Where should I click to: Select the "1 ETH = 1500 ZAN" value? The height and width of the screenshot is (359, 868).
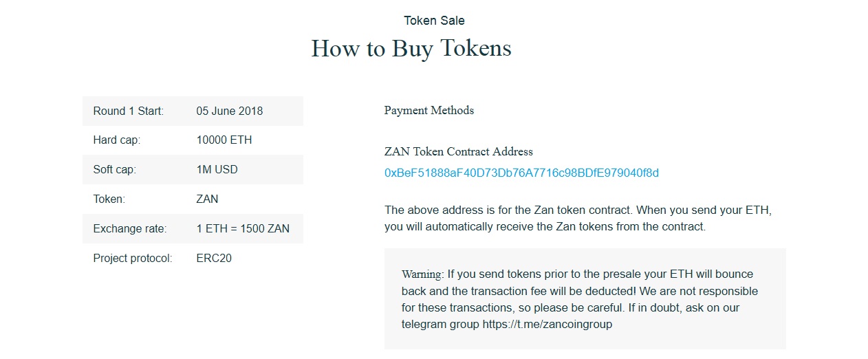[243, 229]
